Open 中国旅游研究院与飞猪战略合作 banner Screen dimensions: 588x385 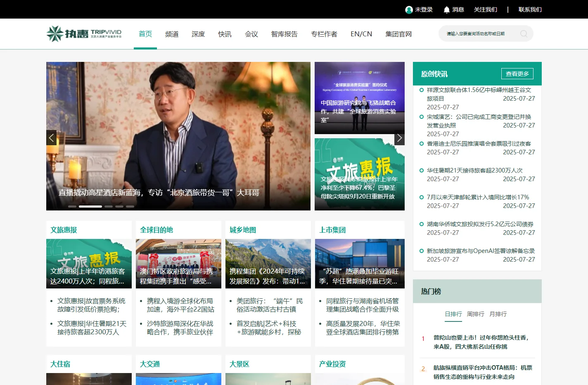[x=360, y=98]
